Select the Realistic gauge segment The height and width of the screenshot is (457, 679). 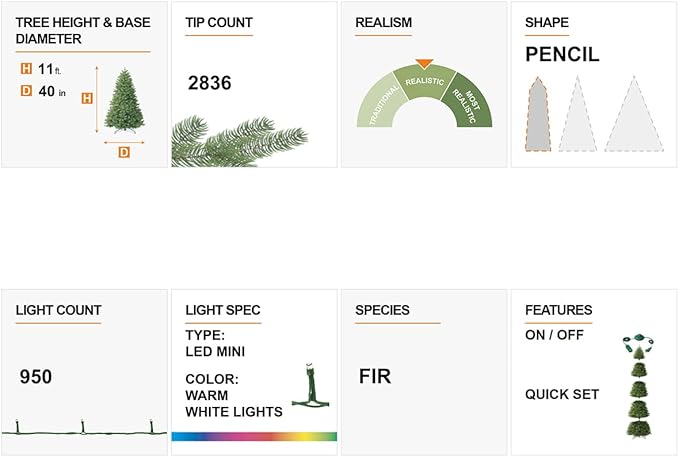[424, 84]
